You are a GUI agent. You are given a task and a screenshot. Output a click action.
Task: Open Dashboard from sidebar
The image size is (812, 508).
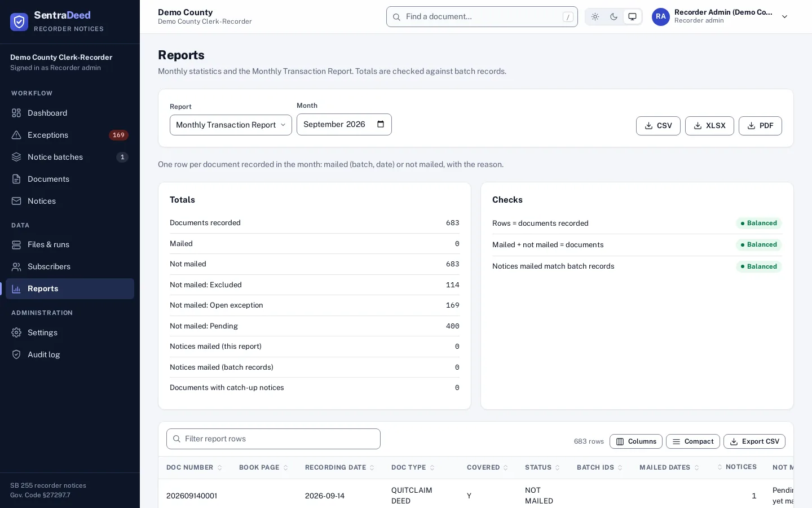click(70, 113)
